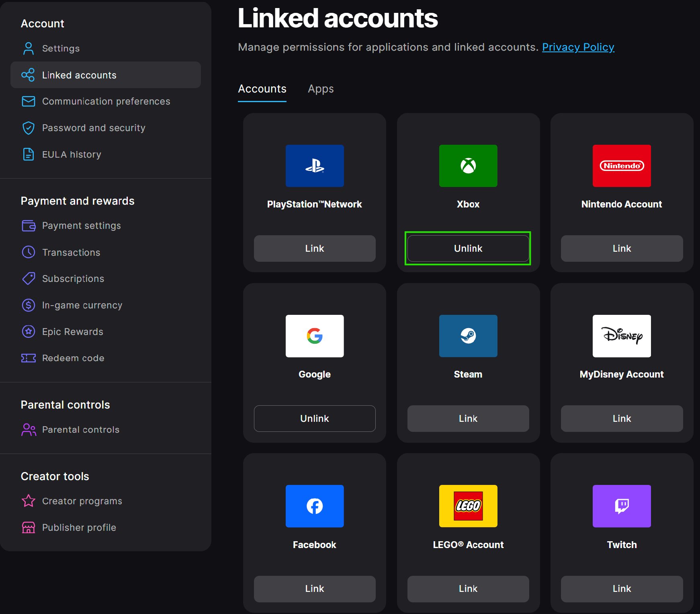Unlink the Xbox account
Image resolution: width=700 pixels, height=614 pixels.
[x=468, y=248]
